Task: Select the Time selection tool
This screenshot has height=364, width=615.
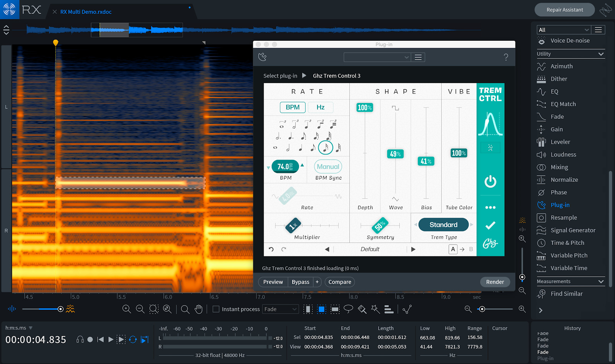Action: 308,309
